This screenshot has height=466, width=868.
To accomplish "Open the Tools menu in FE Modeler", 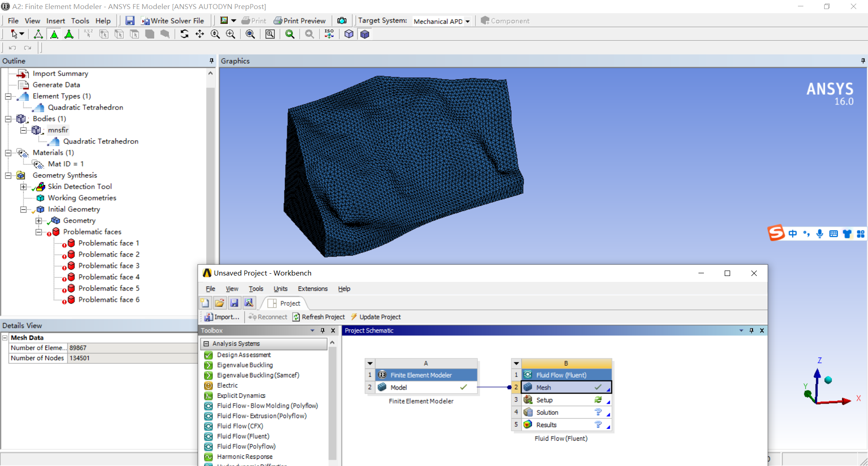I will [80, 21].
